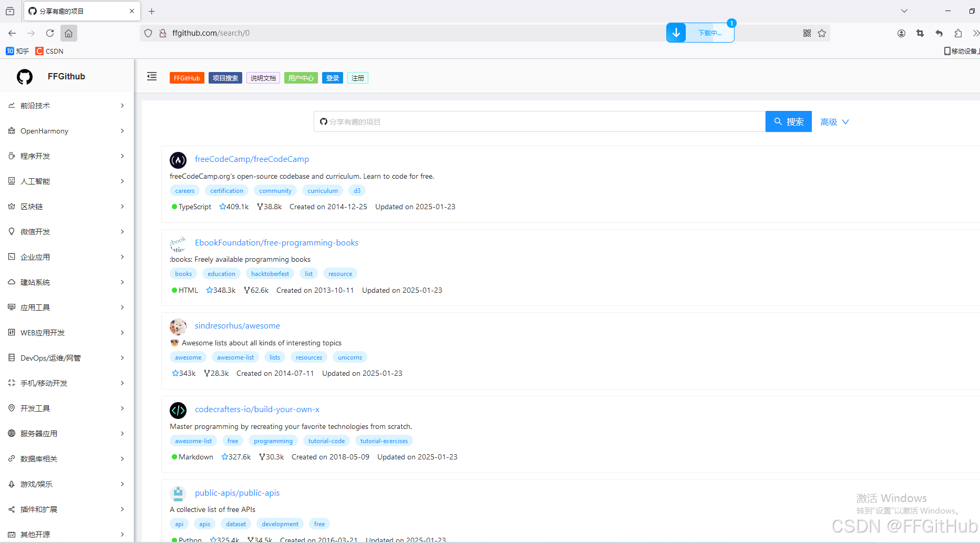Click the screenshot crop icon in toolbar
Screen dimensions: 980x543
point(920,33)
